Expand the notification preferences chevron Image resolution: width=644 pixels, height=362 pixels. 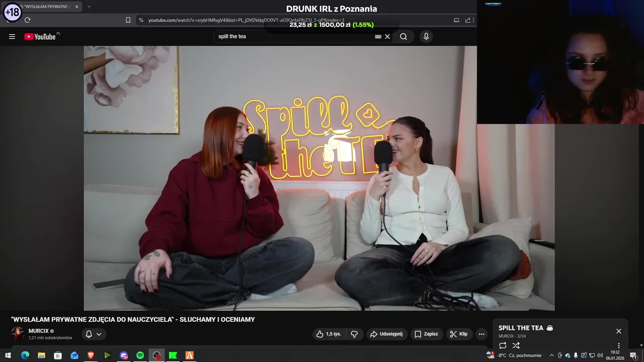[99, 334]
